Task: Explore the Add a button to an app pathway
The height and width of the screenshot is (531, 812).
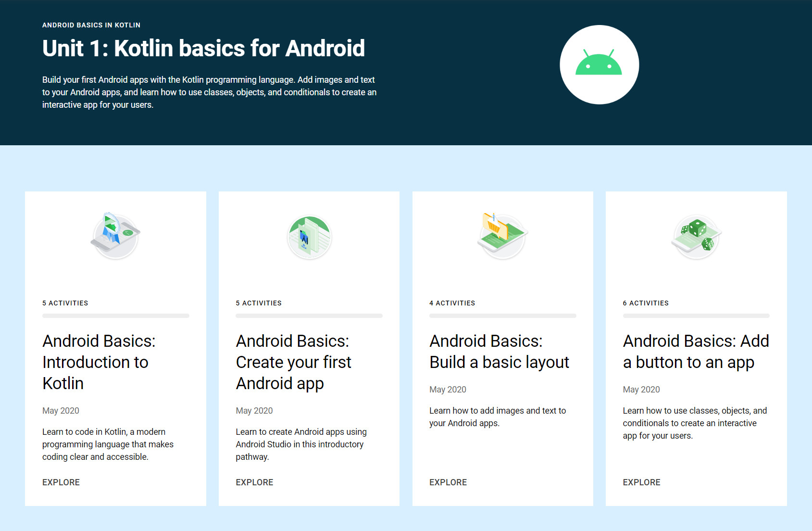Action: coord(641,482)
